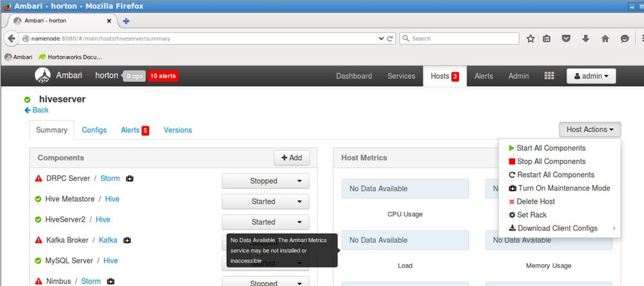Image resolution: width=644 pixels, height=286 pixels.
Task: Select Delete Host option
Action: point(532,202)
